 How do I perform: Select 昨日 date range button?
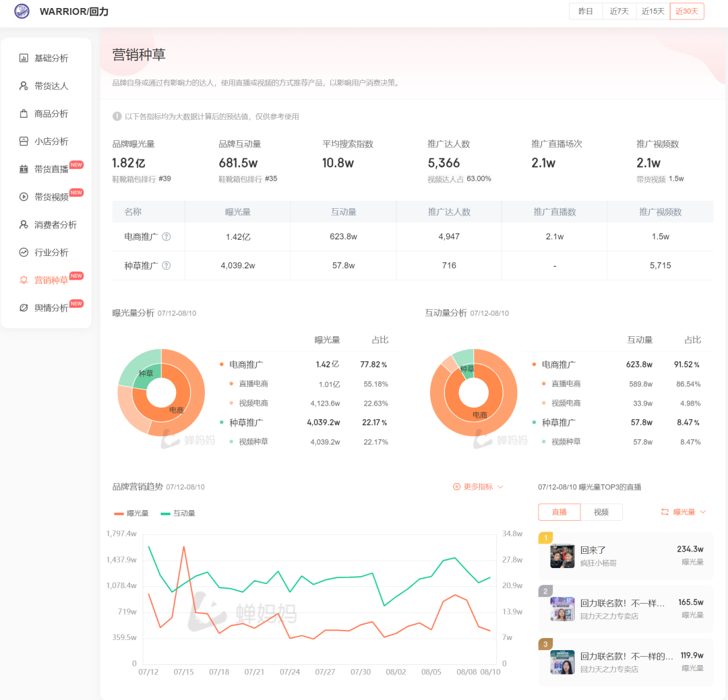(x=586, y=11)
